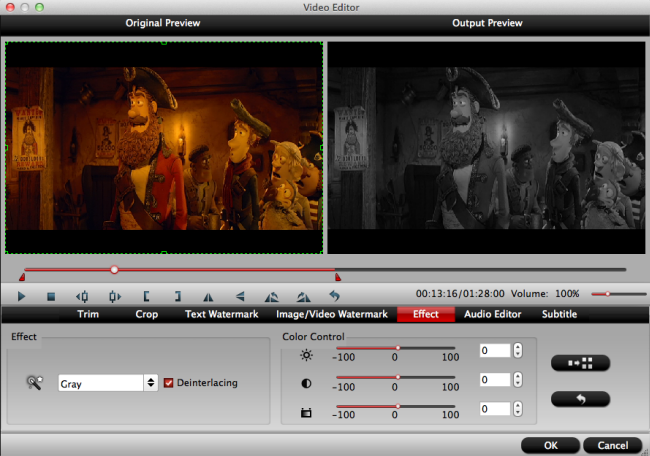Open the Audio Editor tab
This screenshot has width=650, height=456.
(x=492, y=314)
